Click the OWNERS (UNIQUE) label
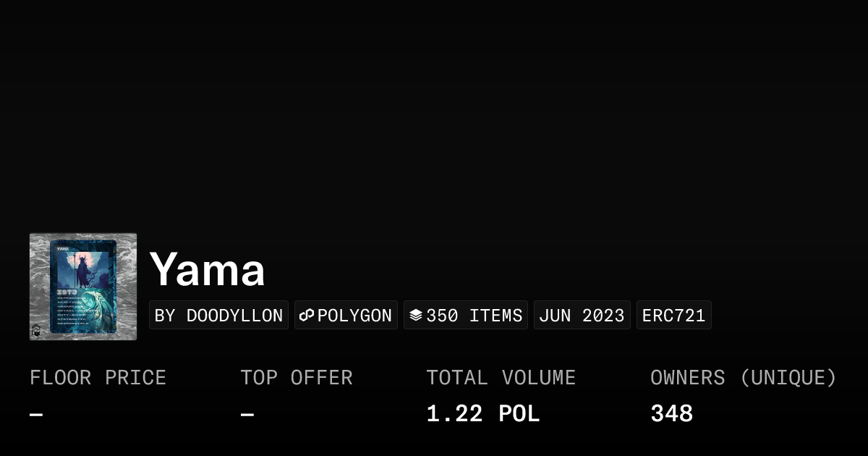This screenshot has height=456, width=868. point(743,378)
